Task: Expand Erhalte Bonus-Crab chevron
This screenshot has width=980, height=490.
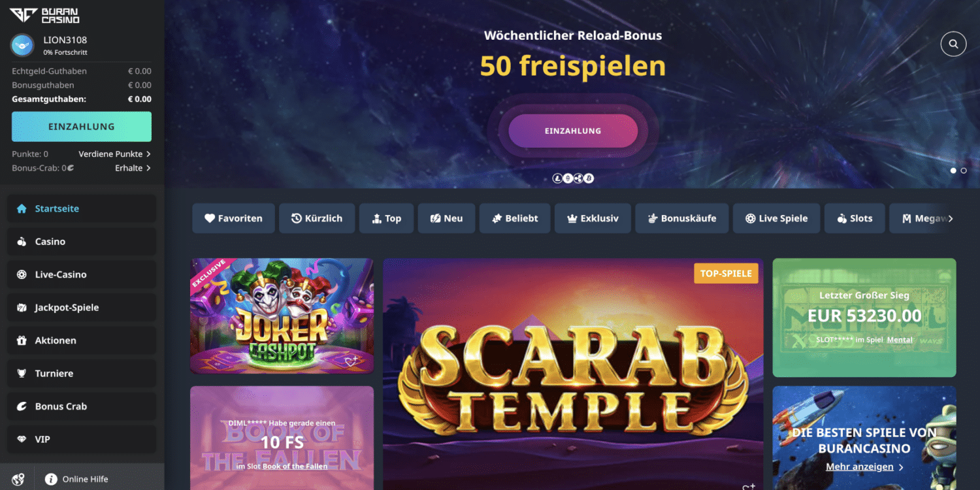Action: [x=148, y=168]
